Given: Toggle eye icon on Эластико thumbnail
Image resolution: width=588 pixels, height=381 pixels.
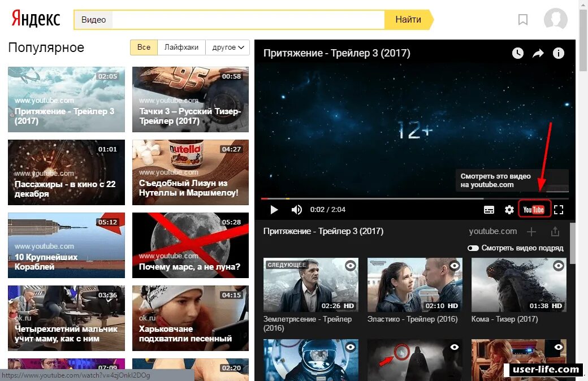Looking at the screenshot, I should coord(455,266).
